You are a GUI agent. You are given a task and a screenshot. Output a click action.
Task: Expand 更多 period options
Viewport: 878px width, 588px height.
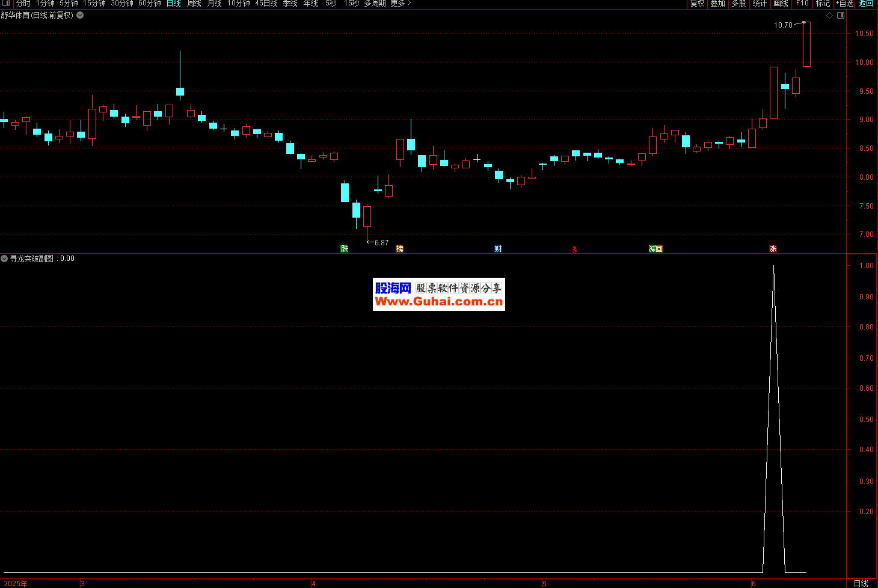coord(401,3)
